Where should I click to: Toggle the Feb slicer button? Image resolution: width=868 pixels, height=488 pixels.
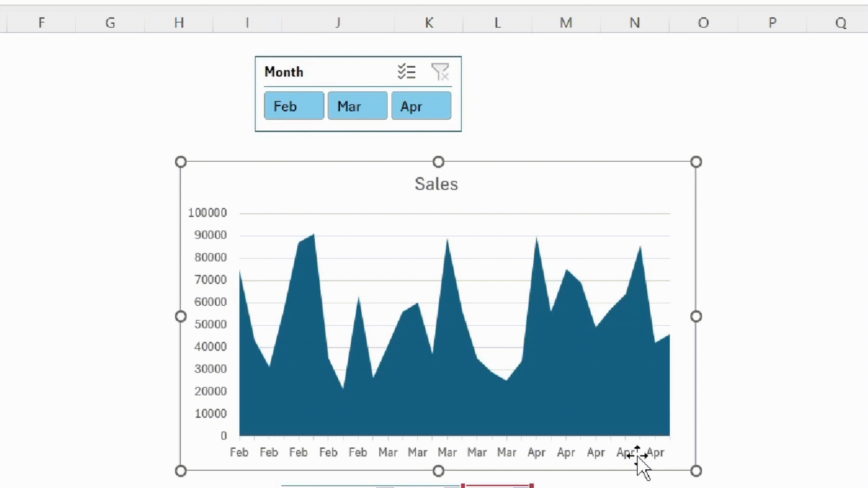click(x=294, y=106)
